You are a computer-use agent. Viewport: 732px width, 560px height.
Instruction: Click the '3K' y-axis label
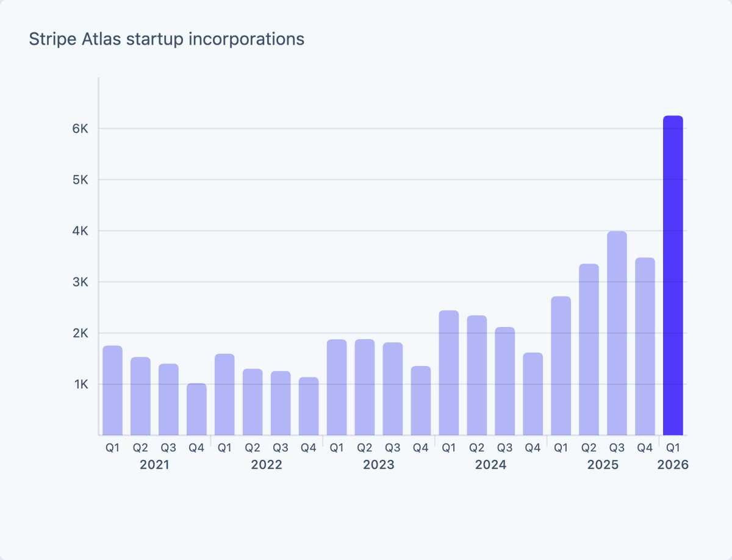[82, 282]
